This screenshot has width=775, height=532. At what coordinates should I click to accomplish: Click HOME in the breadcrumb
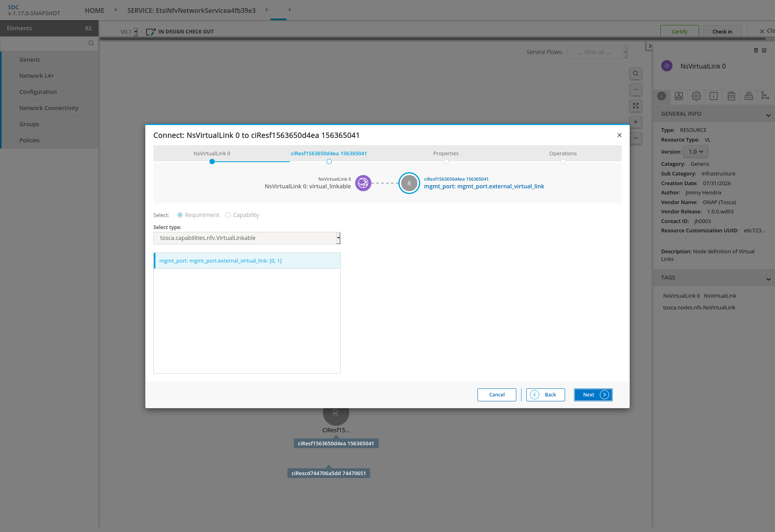(x=94, y=10)
